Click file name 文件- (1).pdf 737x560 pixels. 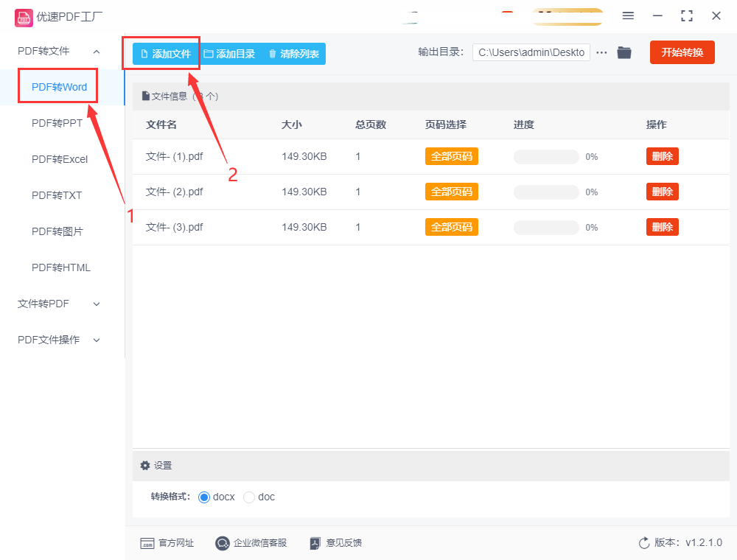175,156
